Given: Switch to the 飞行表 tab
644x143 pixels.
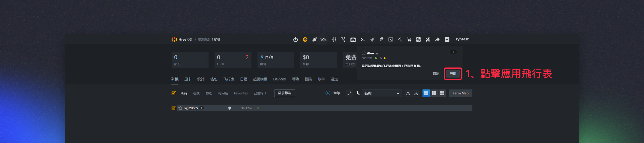Looking at the screenshot, I should (229, 79).
